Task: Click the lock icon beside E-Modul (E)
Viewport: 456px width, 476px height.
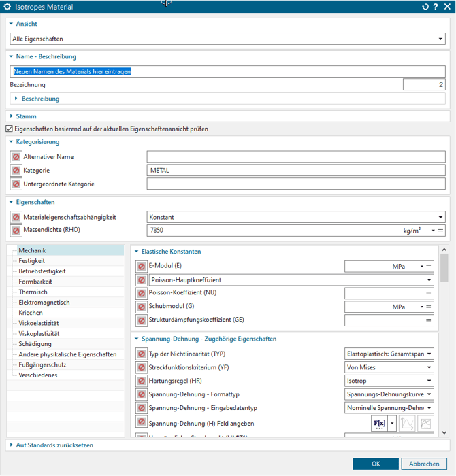Action: (x=142, y=266)
